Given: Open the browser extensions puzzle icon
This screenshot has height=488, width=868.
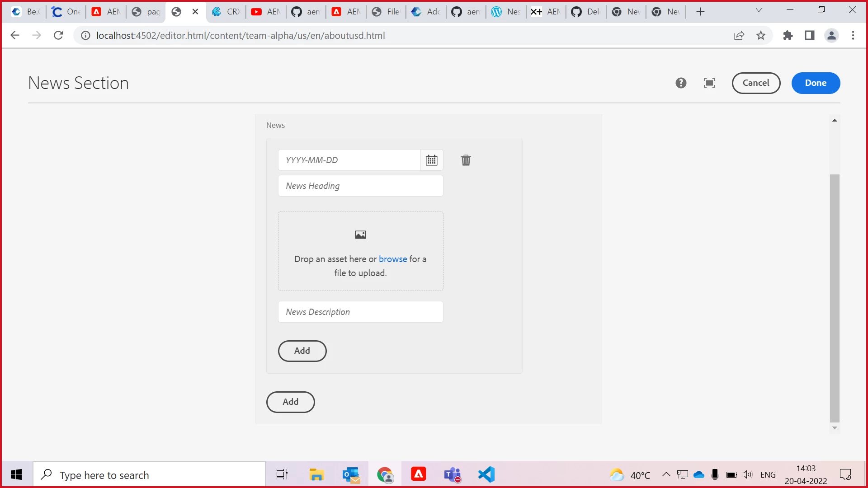Looking at the screenshot, I should point(788,36).
